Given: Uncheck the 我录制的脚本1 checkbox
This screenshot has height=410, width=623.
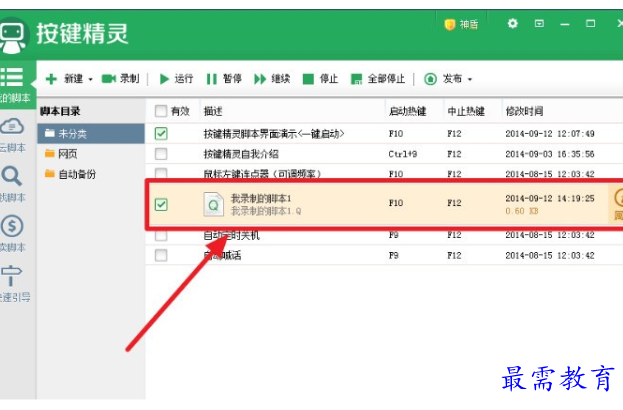Looking at the screenshot, I should pos(161,205).
